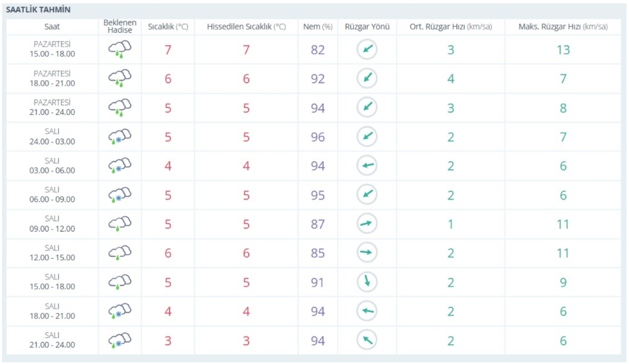Viewport: 629px width, 364px height.
Task: Select the wind direction icon for Salı 15.00 - 18.00
Action: 367,282
